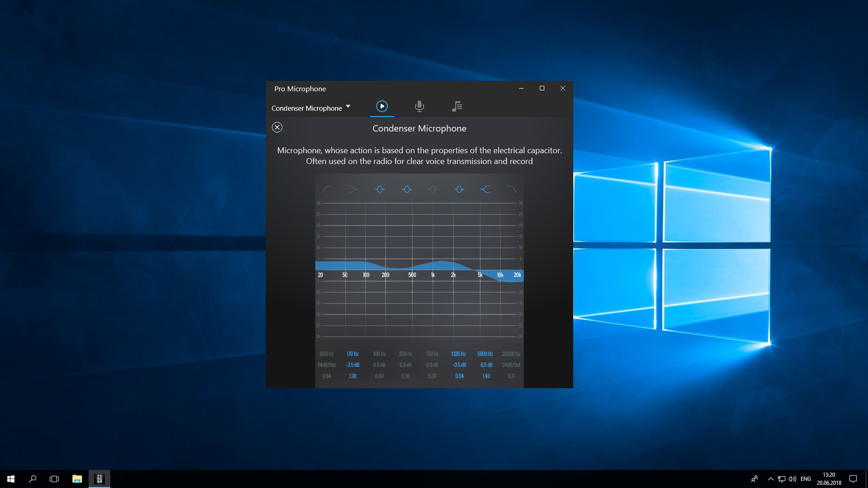Screen dimensions: 868x488
Task: Select the playback preview tab icon
Action: pos(382,106)
